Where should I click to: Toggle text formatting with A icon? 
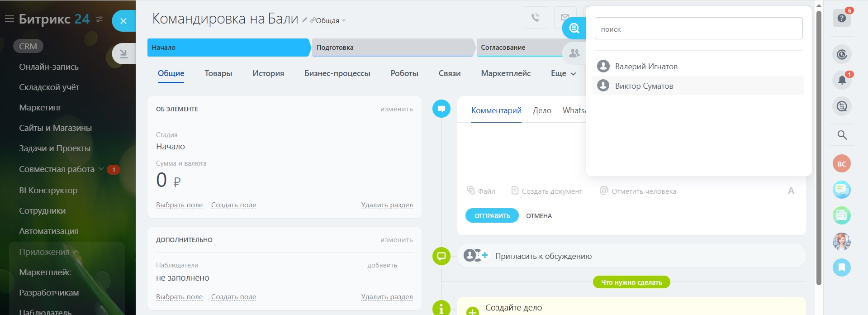coord(791,191)
